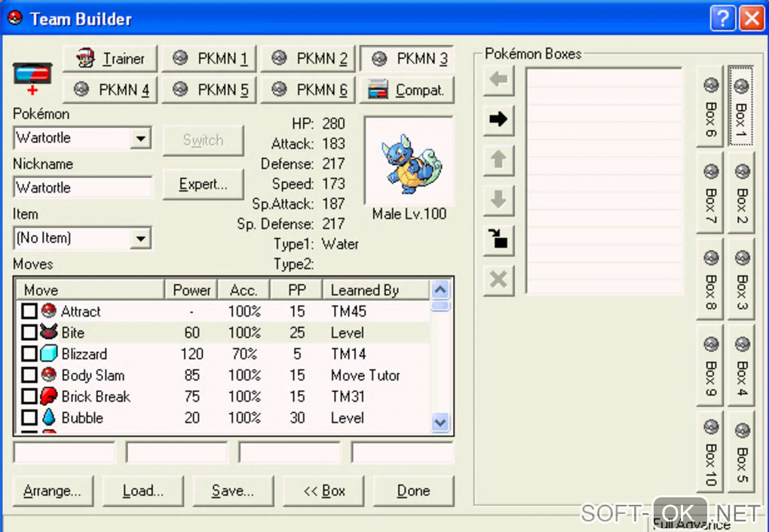
Task: Click the move right arrow button
Action: click(498, 119)
